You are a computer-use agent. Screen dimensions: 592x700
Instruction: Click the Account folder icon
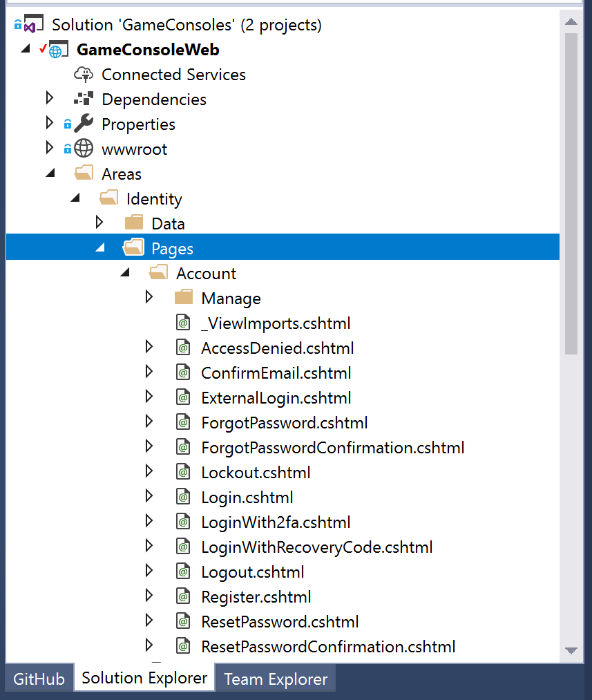pyautogui.click(x=158, y=273)
